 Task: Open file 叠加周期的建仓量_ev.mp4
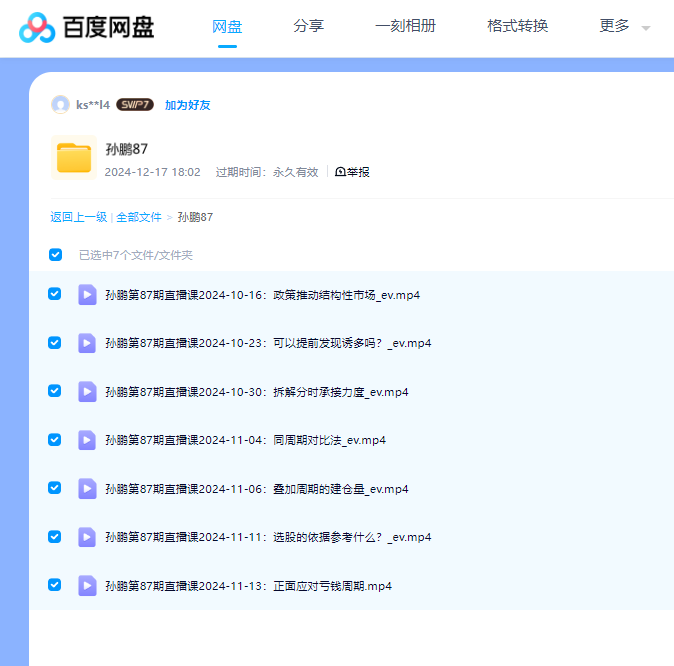point(257,489)
